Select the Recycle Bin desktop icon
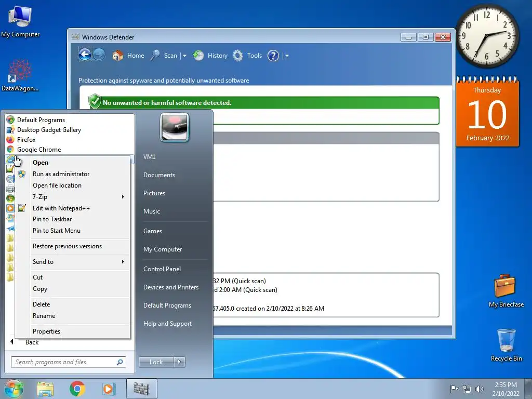The height and width of the screenshot is (399, 532). (506, 345)
